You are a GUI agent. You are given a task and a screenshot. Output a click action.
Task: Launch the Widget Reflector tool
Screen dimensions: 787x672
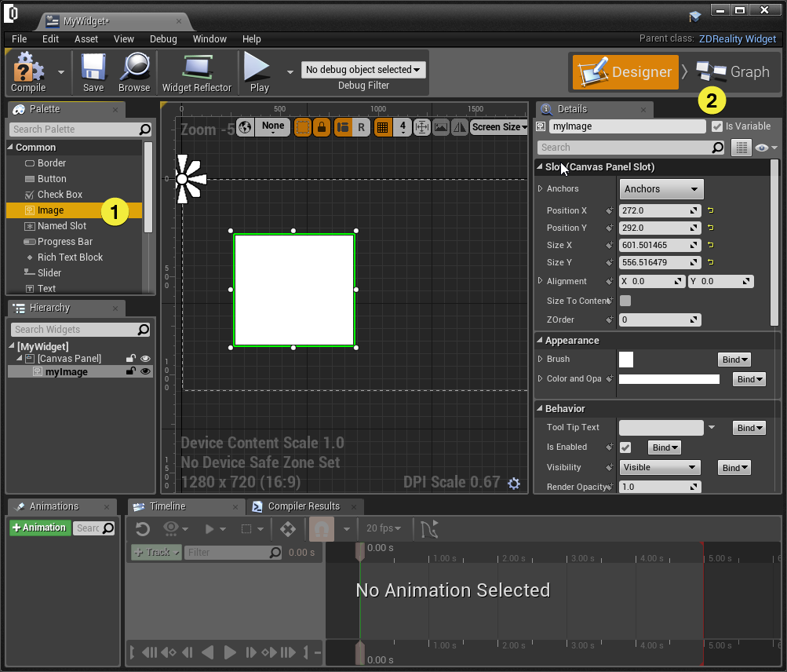[197, 68]
